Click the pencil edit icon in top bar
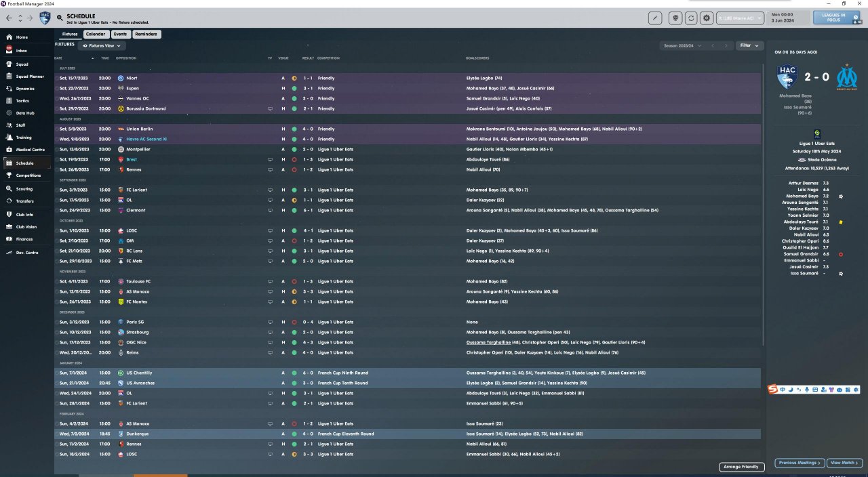Viewport: 868px width, 477px height. 656,18
